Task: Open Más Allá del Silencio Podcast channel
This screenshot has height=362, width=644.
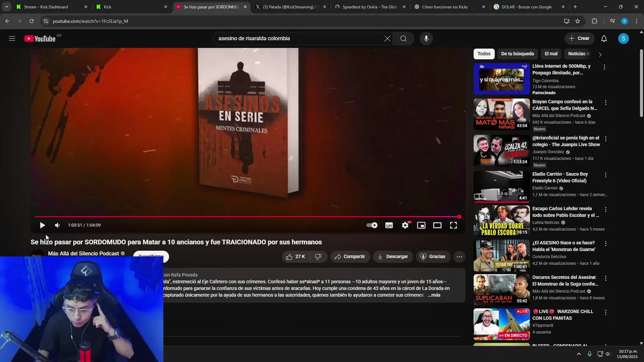Action: tap(84, 253)
